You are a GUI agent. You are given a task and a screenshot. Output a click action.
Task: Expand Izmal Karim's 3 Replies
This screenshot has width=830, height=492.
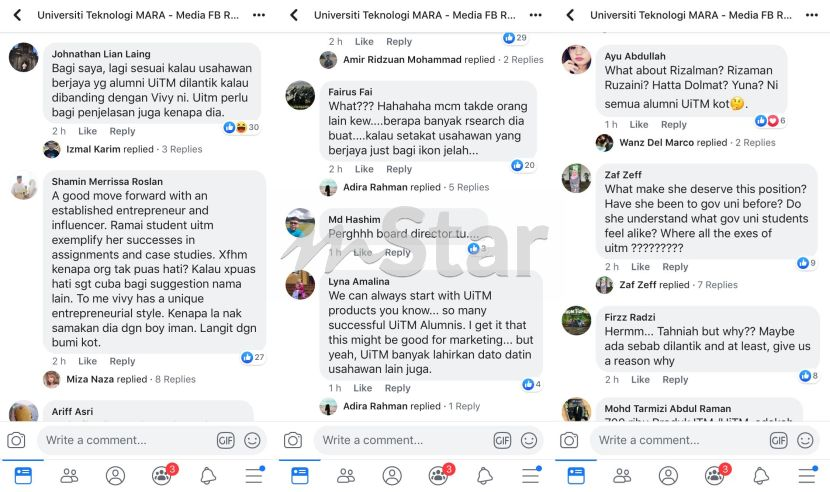182,149
